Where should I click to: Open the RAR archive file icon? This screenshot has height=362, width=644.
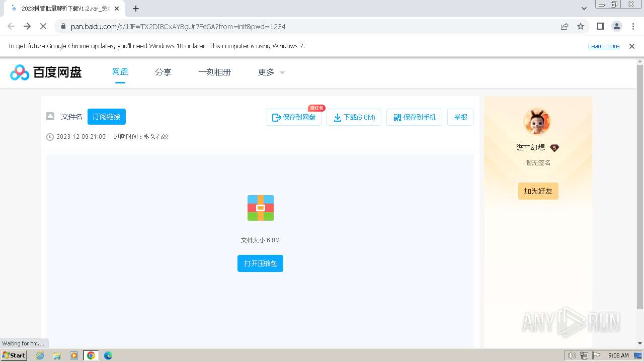point(261,208)
